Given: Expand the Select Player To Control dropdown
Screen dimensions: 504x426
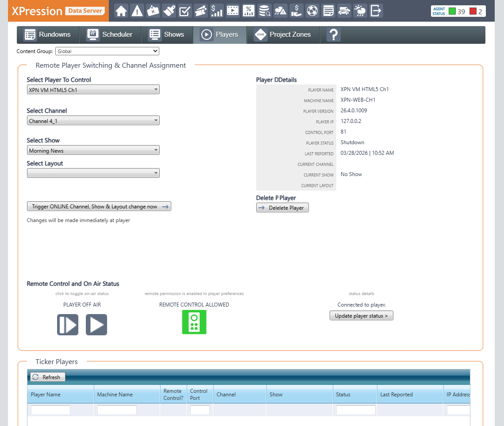Looking at the screenshot, I should (x=93, y=90).
